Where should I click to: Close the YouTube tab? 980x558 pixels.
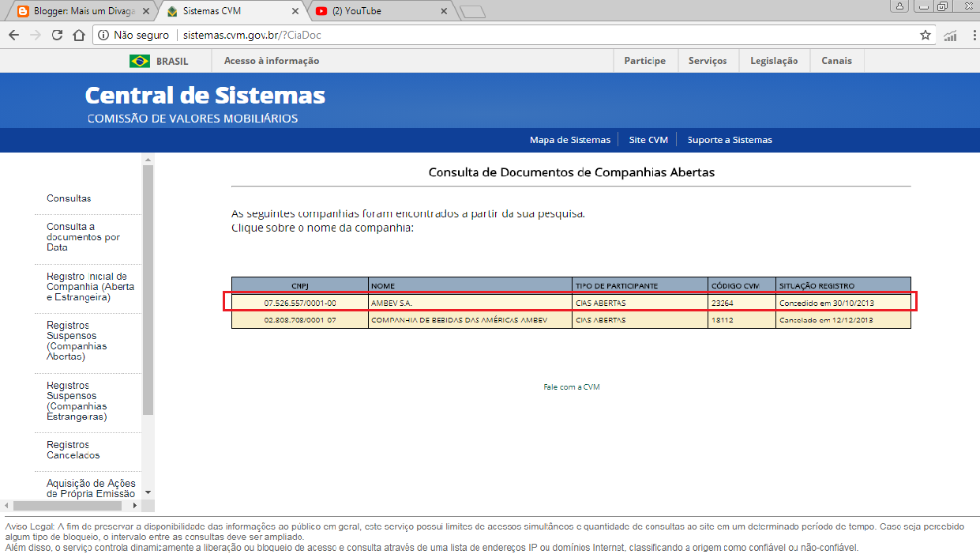pyautogui.click(x=444, y=11)
